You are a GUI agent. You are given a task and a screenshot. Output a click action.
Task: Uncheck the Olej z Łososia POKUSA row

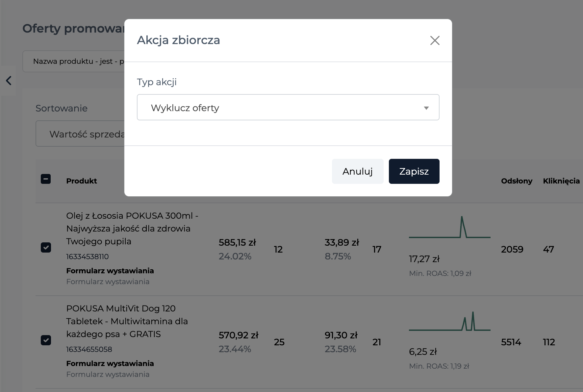coord(46,247)
